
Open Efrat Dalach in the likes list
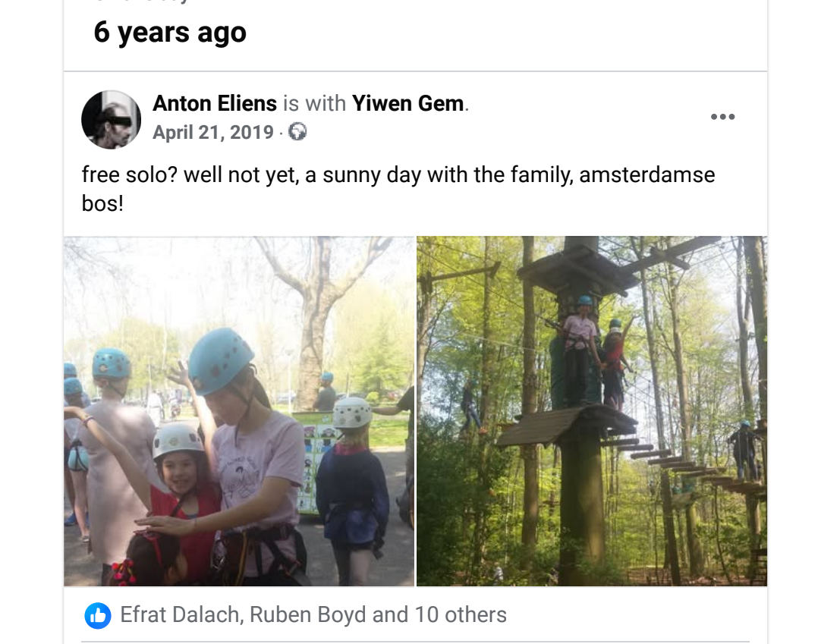pos(179,615)
